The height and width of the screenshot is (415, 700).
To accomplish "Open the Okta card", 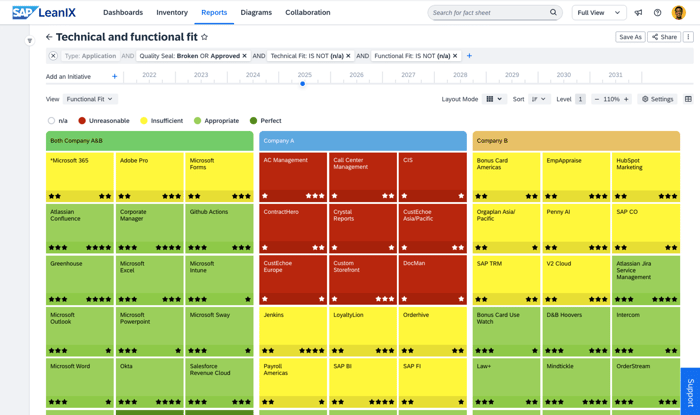I will coord(150,383).
